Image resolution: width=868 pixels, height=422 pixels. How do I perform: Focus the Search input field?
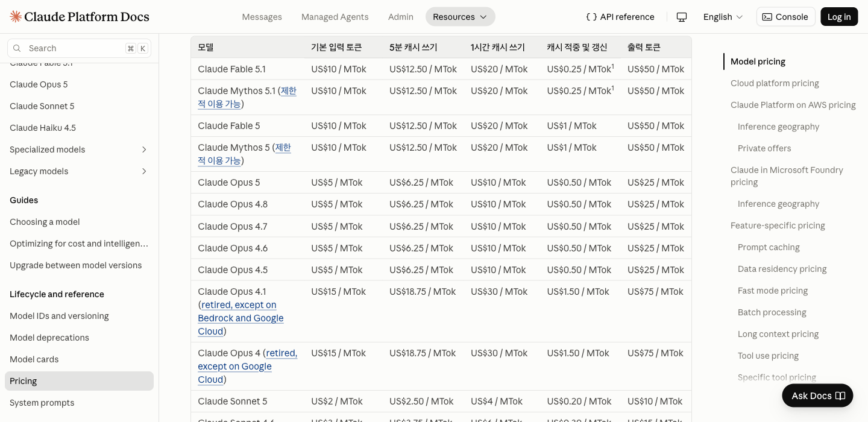click(x=79, y=48)
